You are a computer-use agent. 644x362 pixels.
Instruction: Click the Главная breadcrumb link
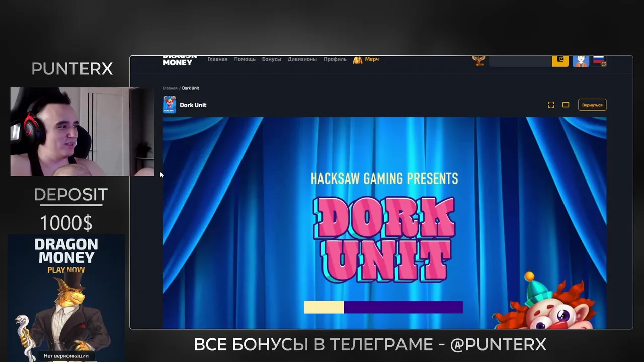coord(170,88)
